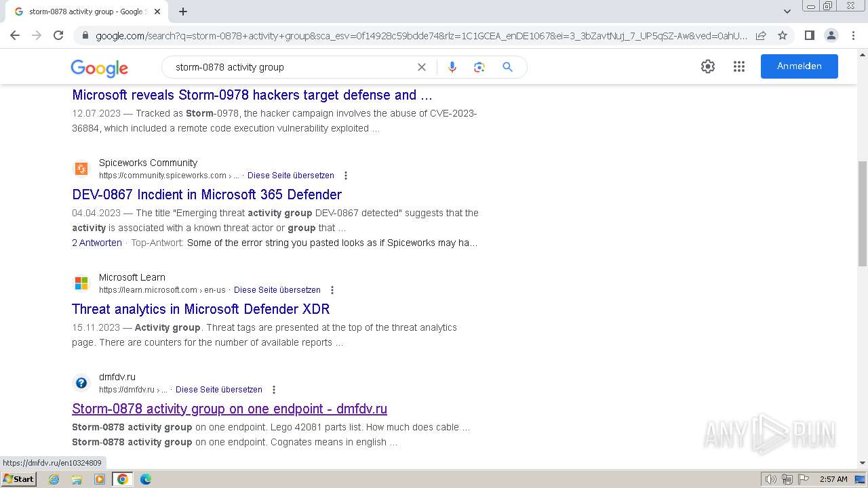The height and width of the screenshot is (488, 868).
Task: Clear the search query with X
Action: point(421,67)
